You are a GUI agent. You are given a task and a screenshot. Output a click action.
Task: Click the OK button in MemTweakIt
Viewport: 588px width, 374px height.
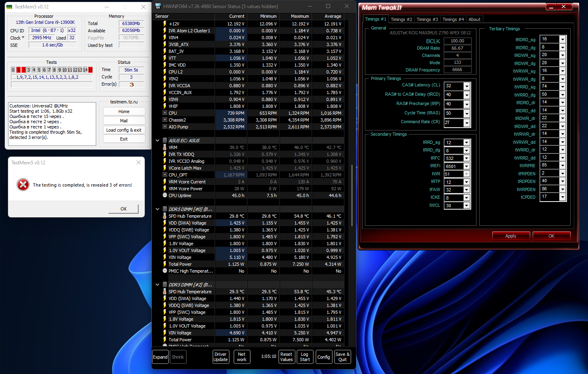click(x=552, y=236)
